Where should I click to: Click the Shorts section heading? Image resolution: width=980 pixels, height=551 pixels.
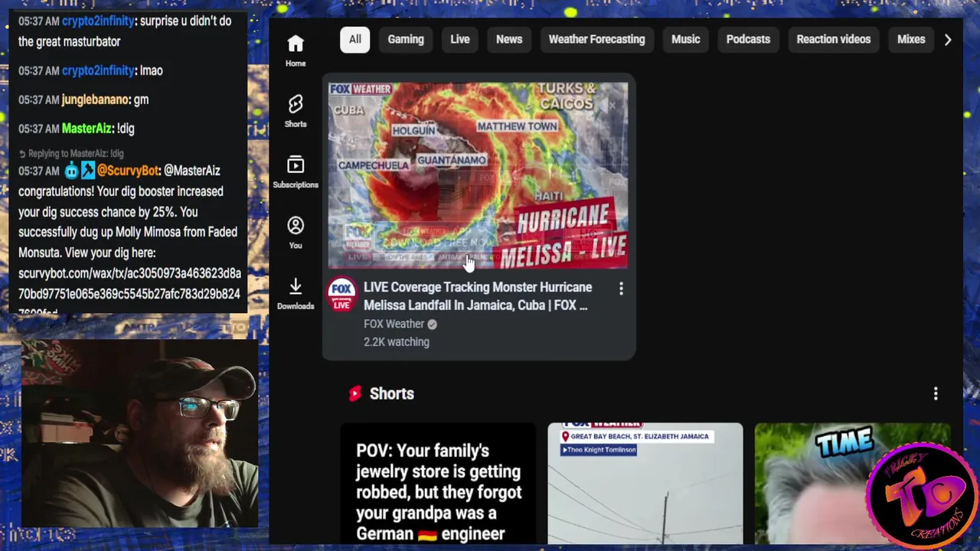coord(391,393)
